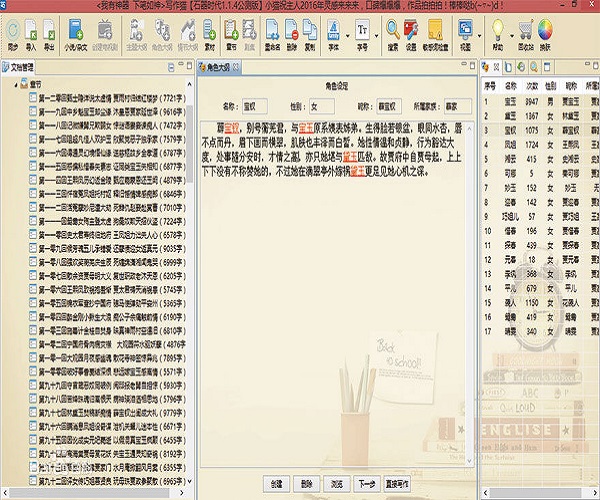Expand the 帮助 dropdown arrow
Image resolution: width=600 pixels, height=500 pixels.
(x=512, y=36)
